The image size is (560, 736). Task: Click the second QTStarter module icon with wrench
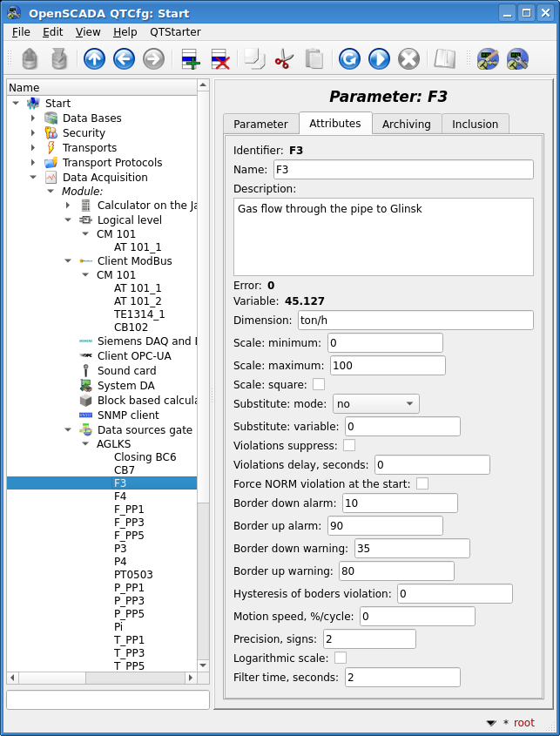517,59
